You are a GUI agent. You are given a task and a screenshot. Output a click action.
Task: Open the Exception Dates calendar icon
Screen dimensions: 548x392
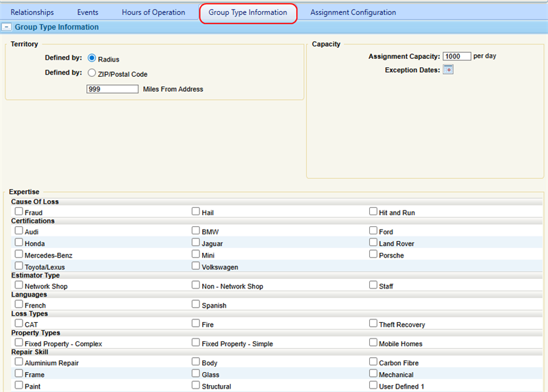(x=448, y=70)
